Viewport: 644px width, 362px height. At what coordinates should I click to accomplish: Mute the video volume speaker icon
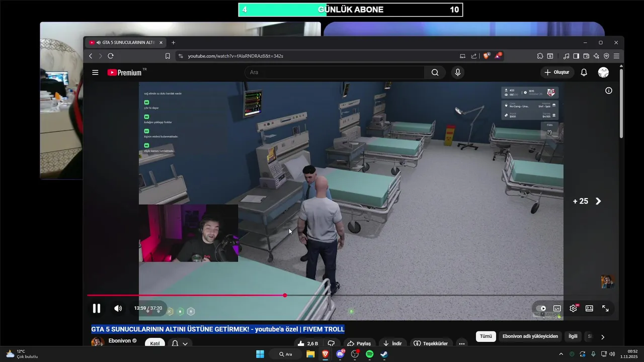(x=118, y=308)
